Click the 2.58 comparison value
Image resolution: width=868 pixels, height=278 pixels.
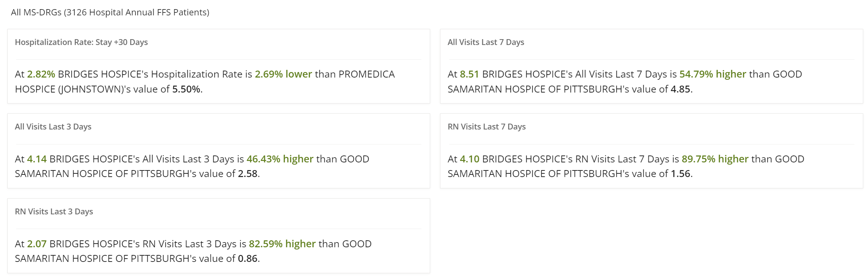click(x=248, y=174)
